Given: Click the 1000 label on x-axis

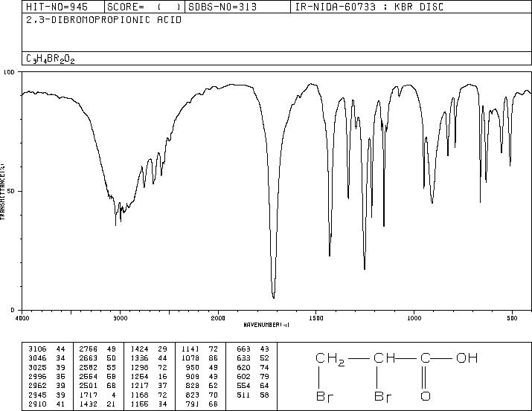Looking at the screenshot, I should (414, 318).
